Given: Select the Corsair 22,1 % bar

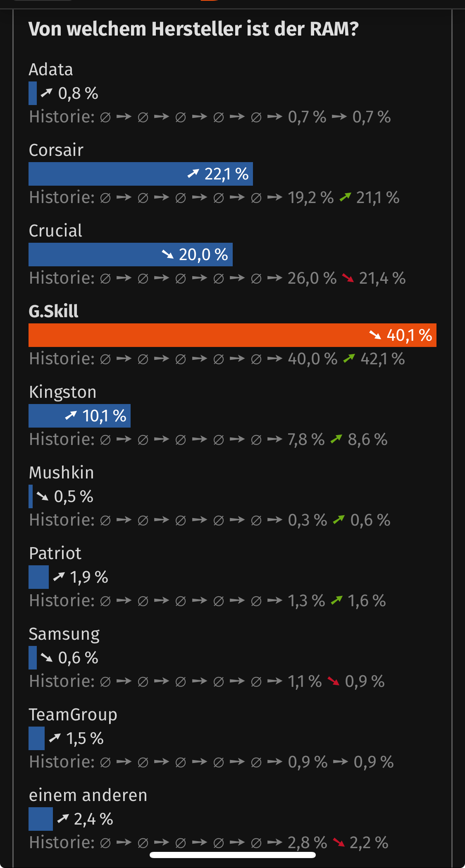Looking at the screenshot, I should pyautogui.click(x=141, y=174).
